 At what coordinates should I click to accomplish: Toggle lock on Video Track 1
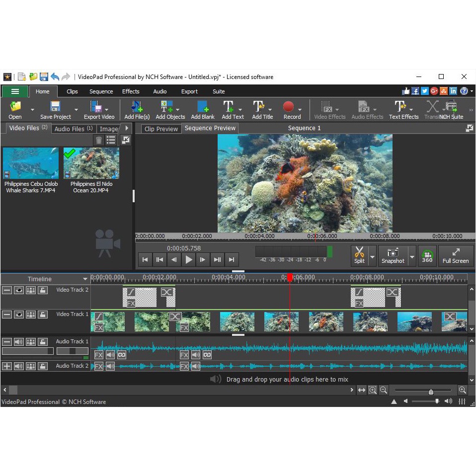43,315
